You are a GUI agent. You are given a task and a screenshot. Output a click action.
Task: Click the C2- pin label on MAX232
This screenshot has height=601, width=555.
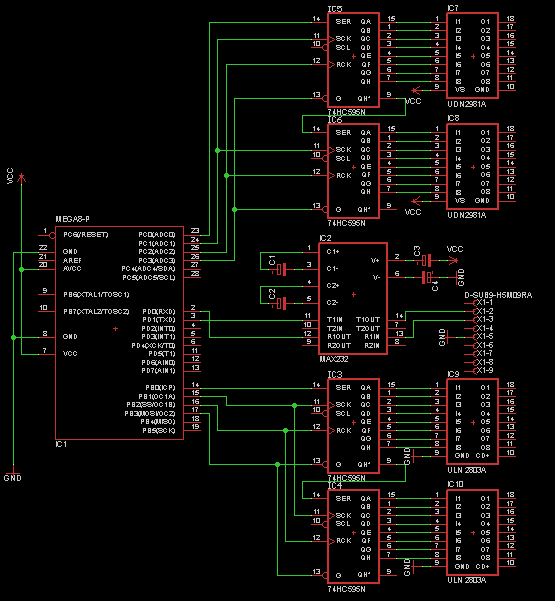[332, 303]
